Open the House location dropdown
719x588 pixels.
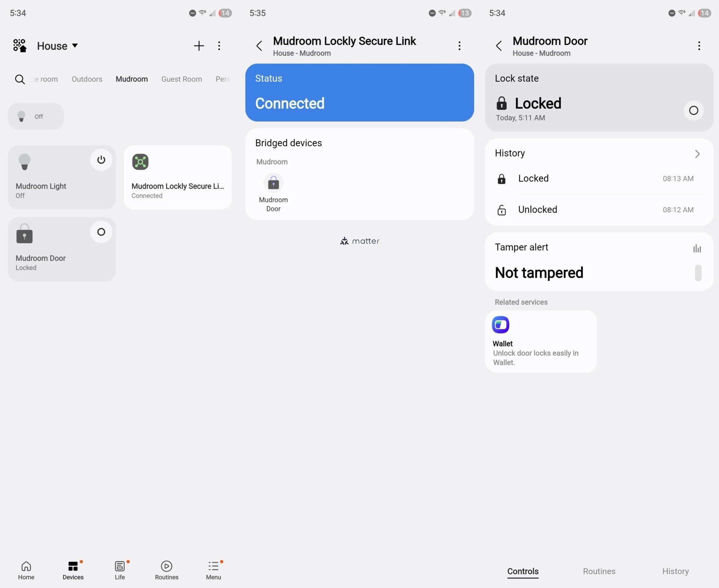point(57,46)
